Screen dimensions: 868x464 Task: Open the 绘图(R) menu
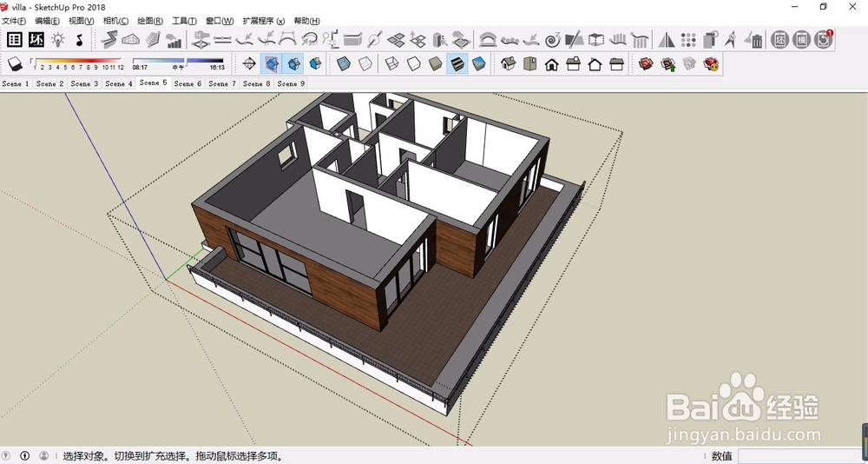point(150,21)
